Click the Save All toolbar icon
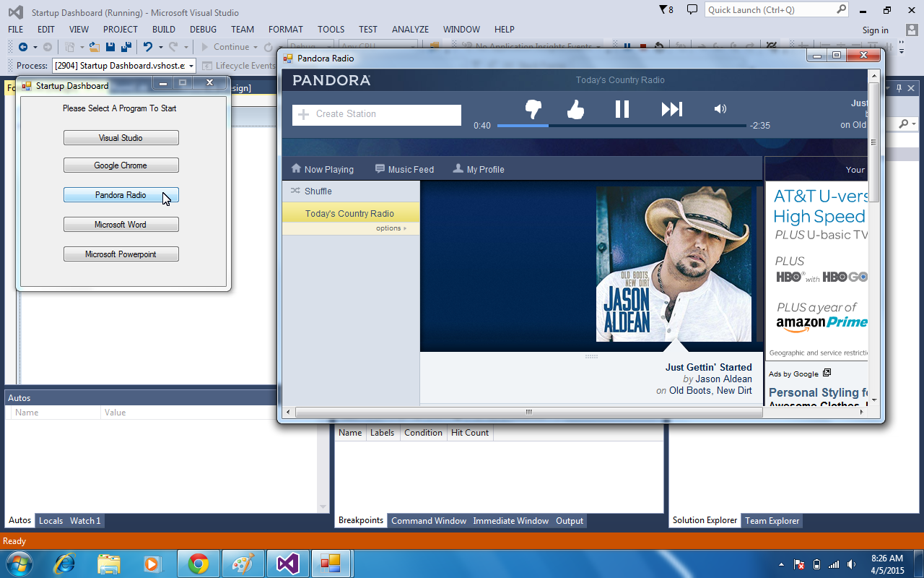 coord(126,47)
